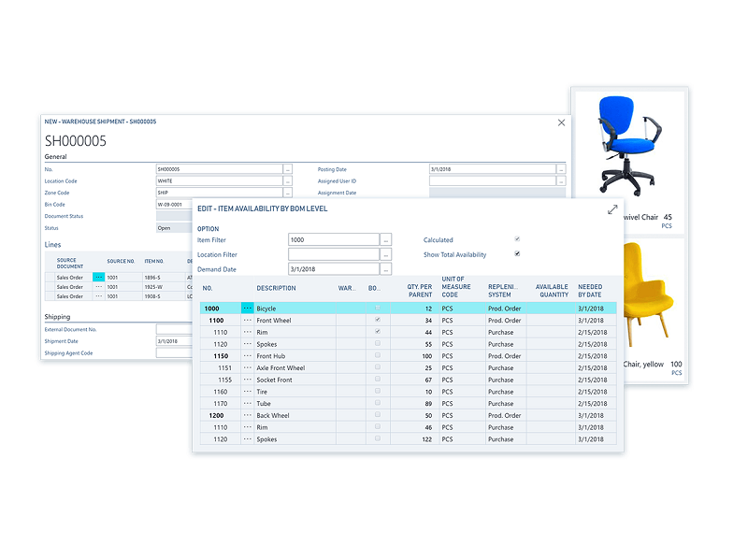Open row options for Tube 1170

[x=247, y=404]
